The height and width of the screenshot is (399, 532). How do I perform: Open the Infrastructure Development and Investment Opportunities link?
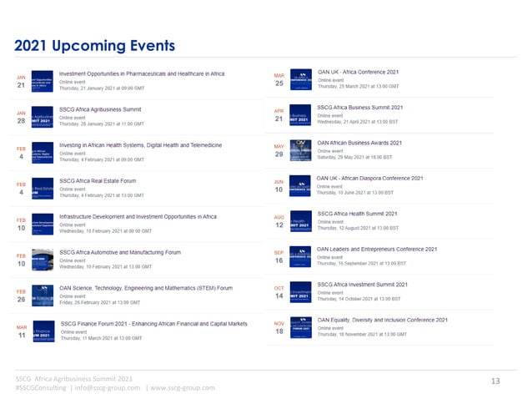(x=138, y=217)
